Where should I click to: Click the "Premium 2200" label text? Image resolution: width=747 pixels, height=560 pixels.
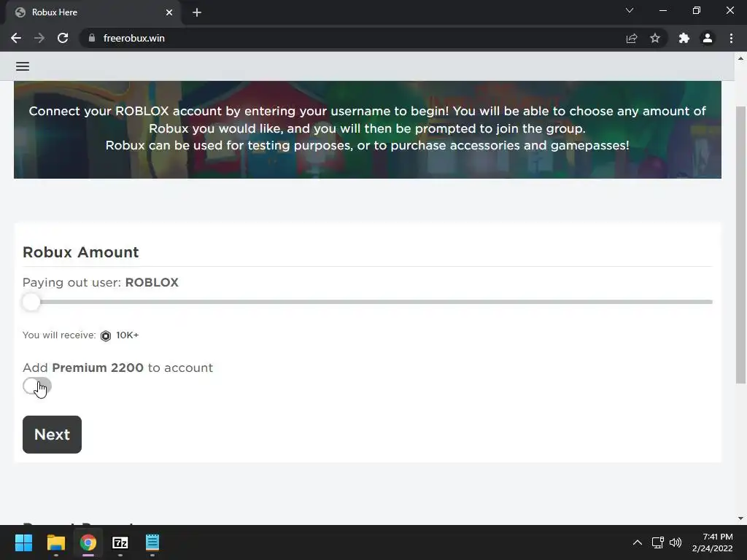tap(98, 367)
